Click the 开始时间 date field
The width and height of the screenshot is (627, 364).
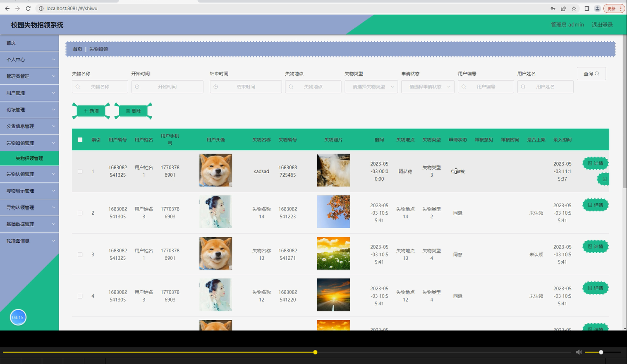pos(168,87)
